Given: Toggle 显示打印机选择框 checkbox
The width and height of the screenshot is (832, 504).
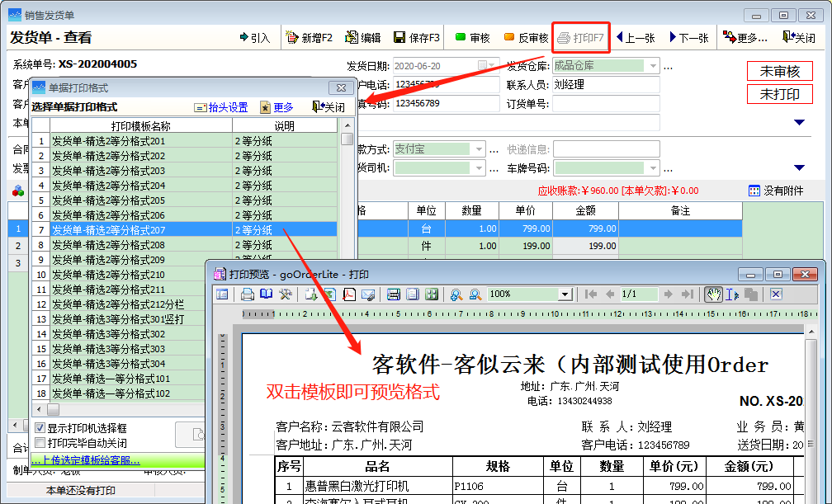Looking at the screenshot, I should 40,427.
